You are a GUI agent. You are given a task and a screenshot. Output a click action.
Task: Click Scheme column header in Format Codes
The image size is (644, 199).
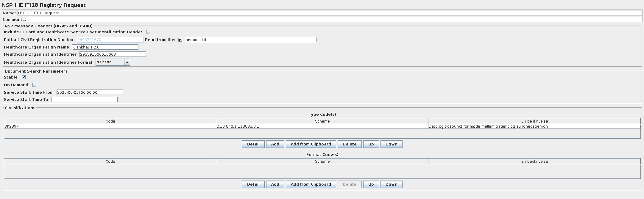[322, 162]
